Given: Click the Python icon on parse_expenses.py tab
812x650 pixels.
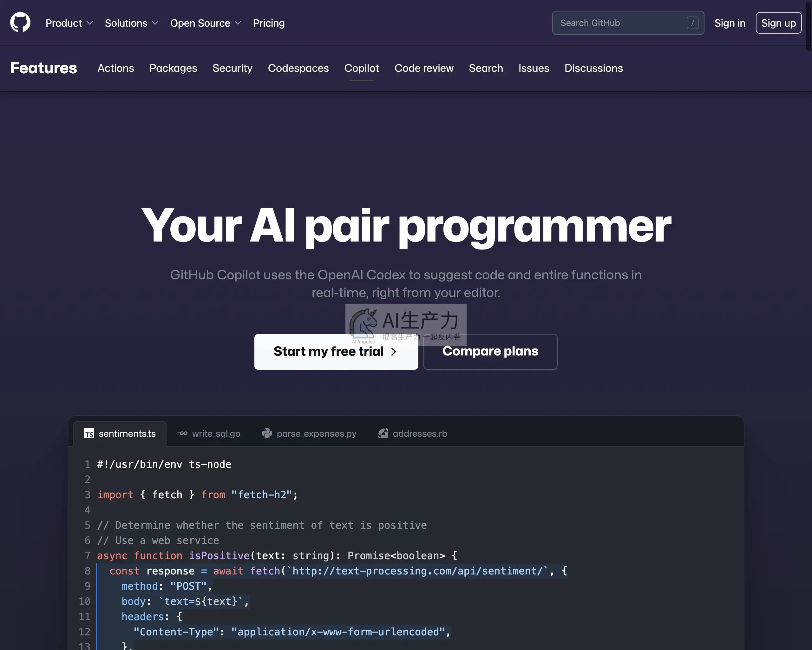Looking at the screenshot, I should pyautogui.click(x=267, y=434).
